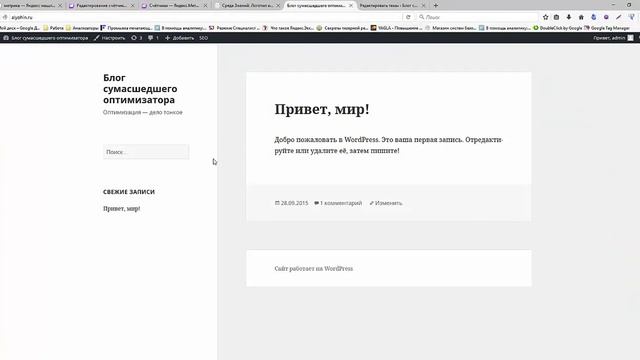Click the sidebar 'Поиск…' search field

click(146, 152)
